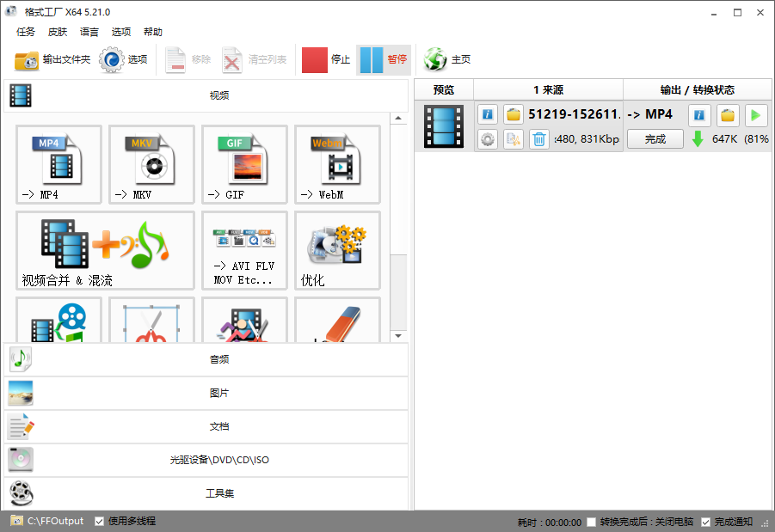Viewport: 775px width, 532px height.
Task: Click the 647K (81% output size text
Action: pos(741,139)
